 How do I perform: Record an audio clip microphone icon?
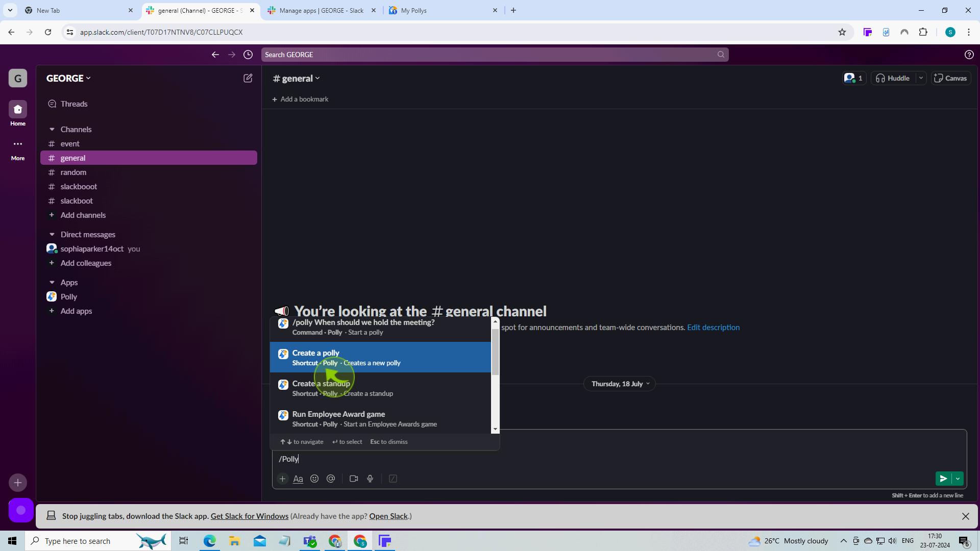[370, 479]
